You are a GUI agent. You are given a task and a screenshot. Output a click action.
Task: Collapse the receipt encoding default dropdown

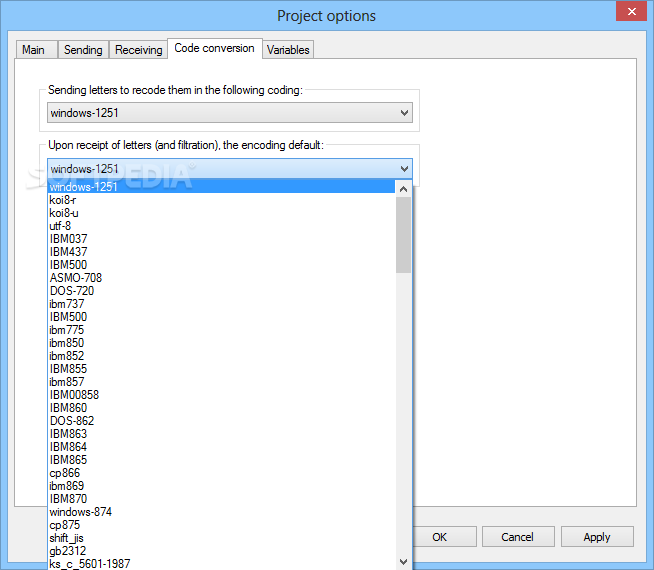point(230,168)
